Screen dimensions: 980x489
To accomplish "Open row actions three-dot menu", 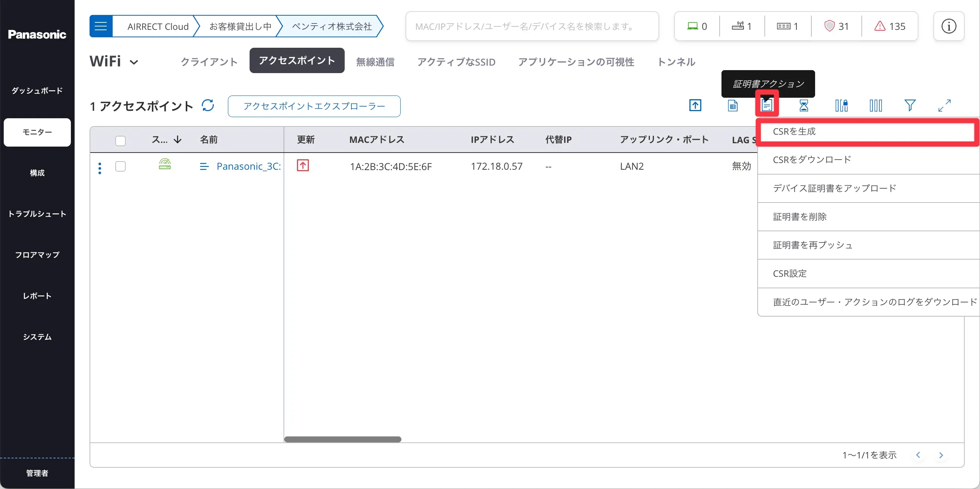I will point(100,168).
